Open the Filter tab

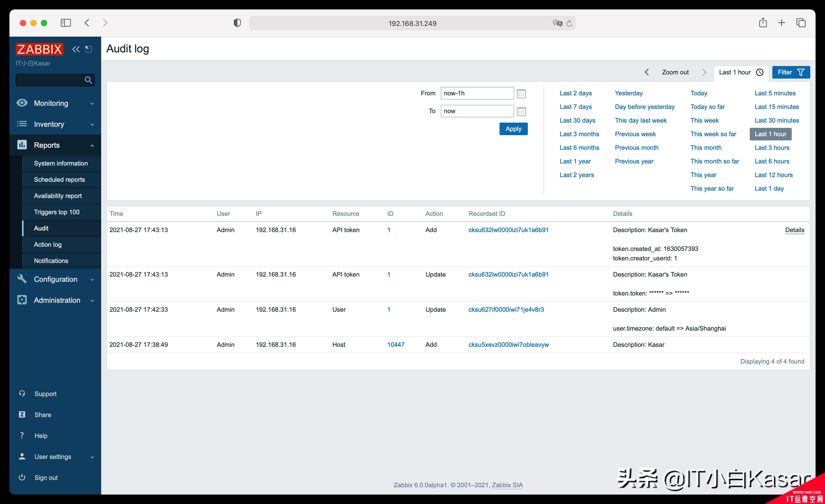coord(791,72)
